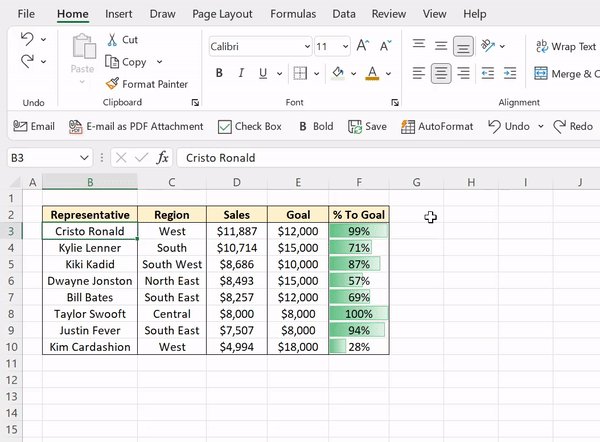This screenshot has height=442, width=600.
Task: Toggle Bold in quick access toolbar
Action: pyautogui.click(x=316, y=126)
